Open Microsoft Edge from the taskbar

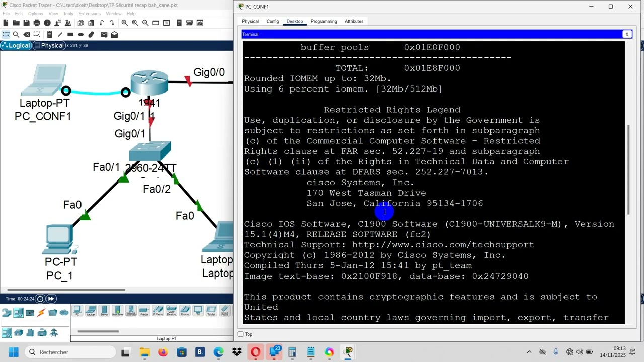tap(218, 352)
